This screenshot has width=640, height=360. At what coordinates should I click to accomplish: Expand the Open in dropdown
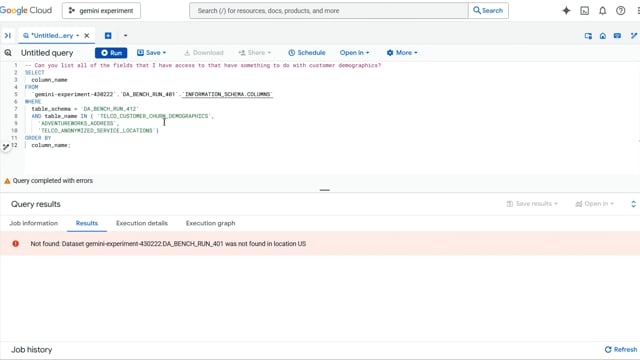click(x=354, y=53)
